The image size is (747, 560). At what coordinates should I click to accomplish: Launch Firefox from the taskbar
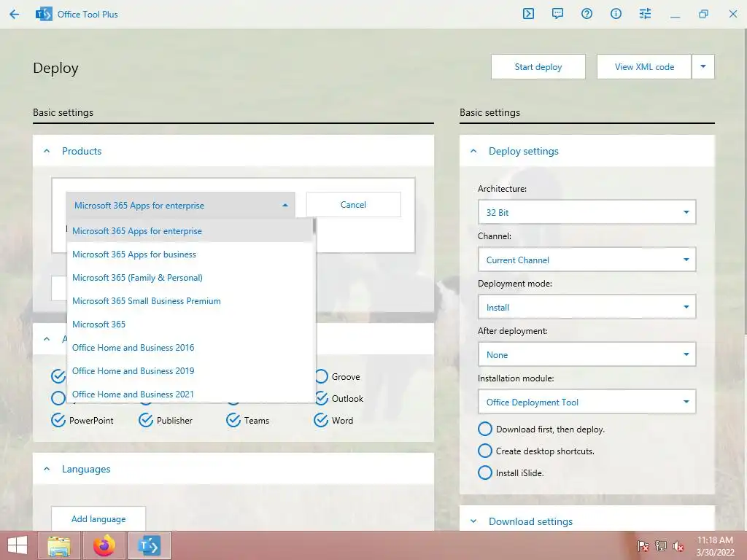[x=104, y=545]
